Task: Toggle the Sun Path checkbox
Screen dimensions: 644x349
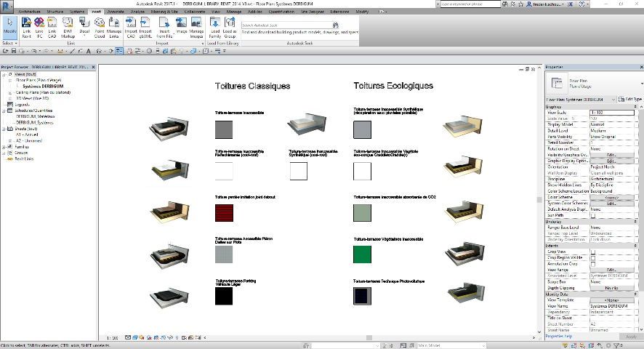Action: pyautogui.click(x=592, y=215)
